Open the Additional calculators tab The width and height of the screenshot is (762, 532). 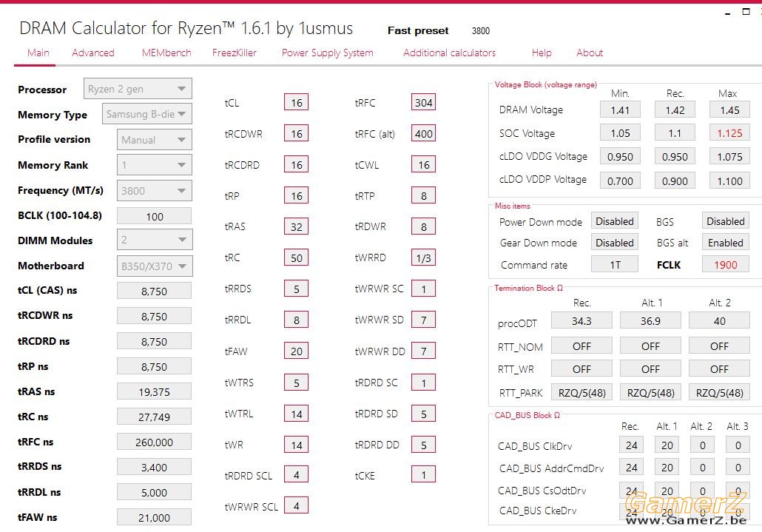tap(449, 53)
